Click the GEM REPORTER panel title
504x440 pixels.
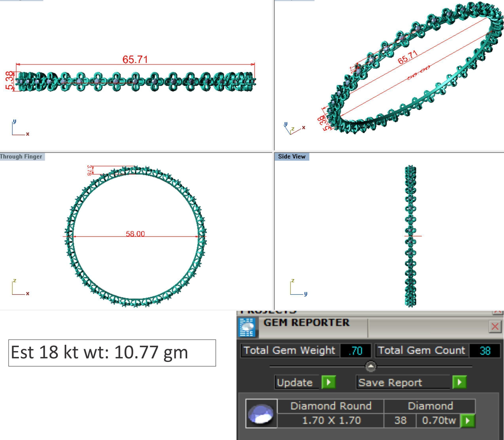click(306, 323)
